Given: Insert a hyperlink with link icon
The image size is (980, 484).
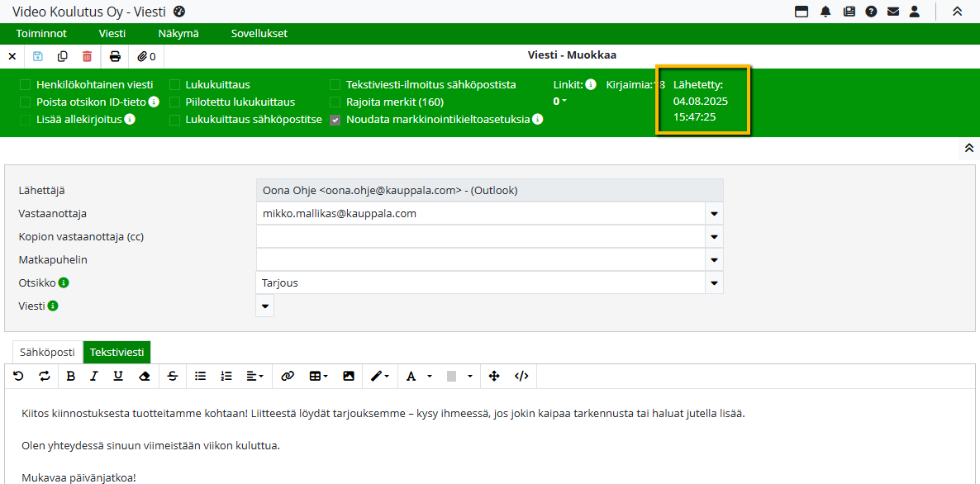Looking at the screenshot, I should click(x=288, y=376).
